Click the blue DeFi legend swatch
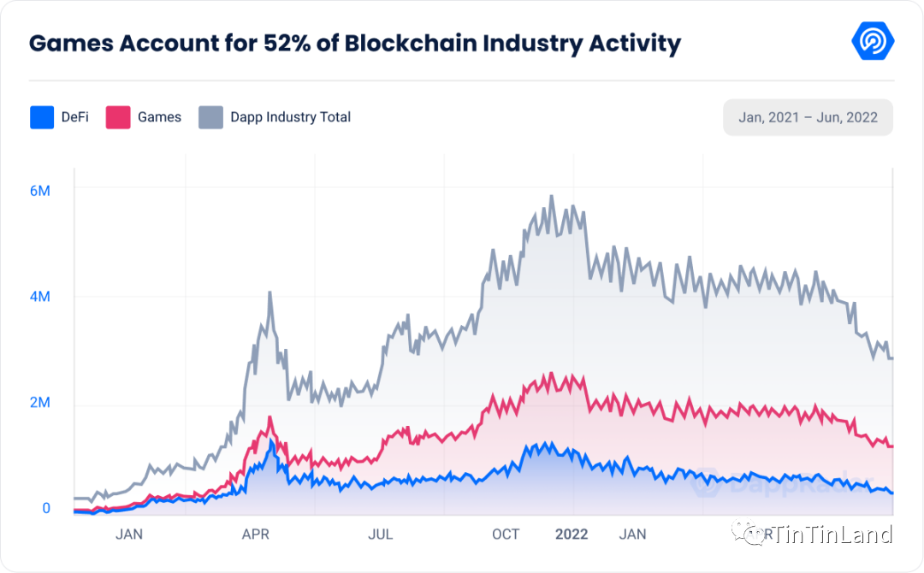 tap(42, 117)
